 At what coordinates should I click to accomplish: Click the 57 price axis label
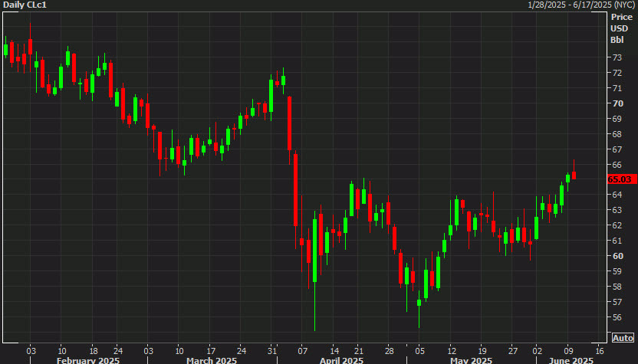pos(617,302)
